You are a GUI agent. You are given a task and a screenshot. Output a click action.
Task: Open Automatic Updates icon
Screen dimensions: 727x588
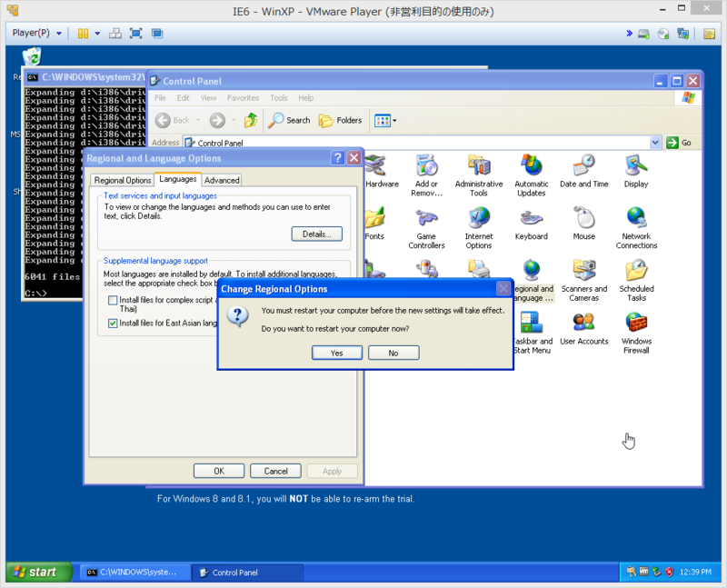(x=532, y=175)
